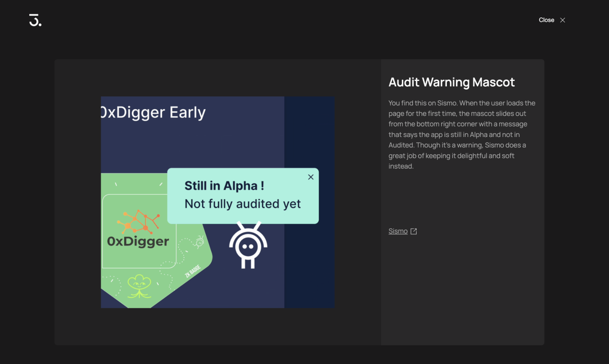Click the Sismo mascot preview image
The width and height of the screenshot is (609, 364).
pyautogui.click(x=218, y=202)
